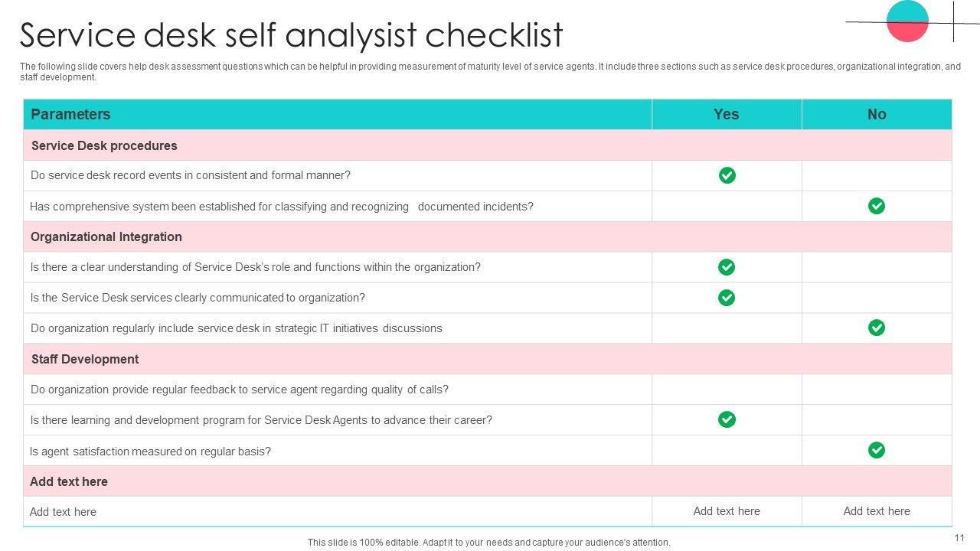Screen dimensions: 980x551
Task: Click Yes checkmark for Service Desk's role understanding
Action: pos(727,267)
